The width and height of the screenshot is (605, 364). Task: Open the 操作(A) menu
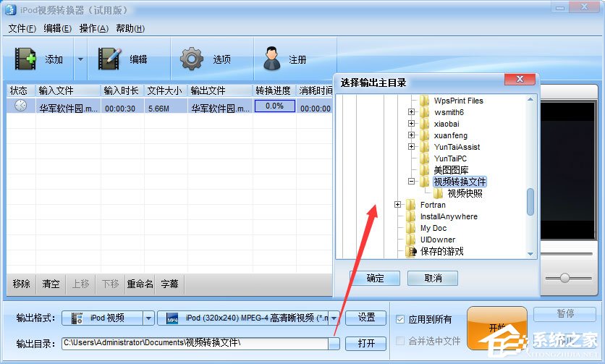pyautogui.click(x=94, y=28)
